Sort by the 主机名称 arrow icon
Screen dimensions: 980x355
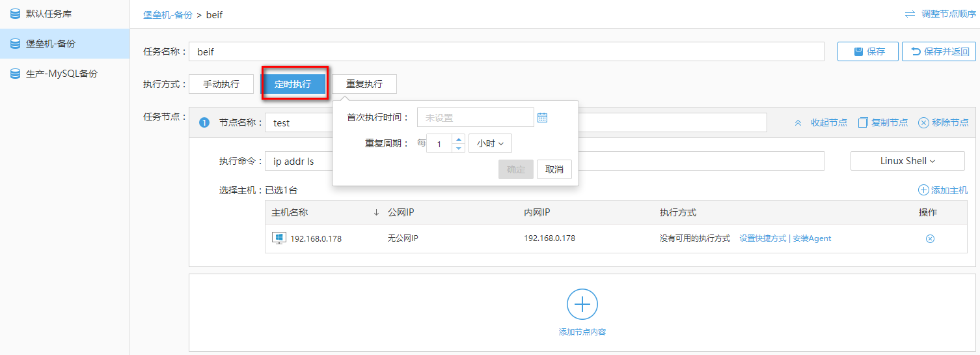pos(376,212)
